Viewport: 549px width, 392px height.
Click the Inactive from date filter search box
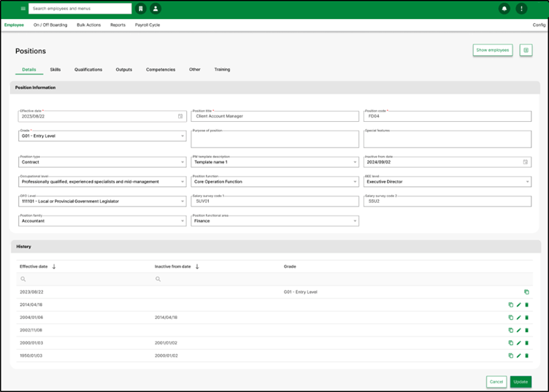(x=217, y=280)
